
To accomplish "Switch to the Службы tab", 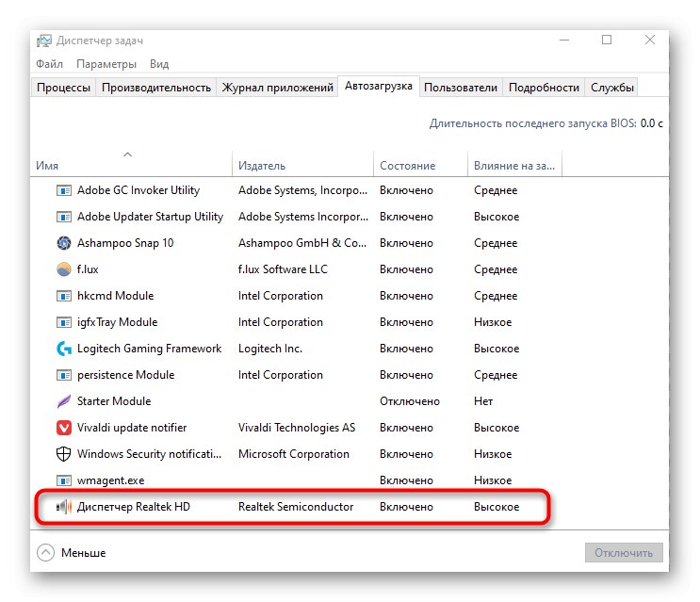I will (x=612, y=88).
